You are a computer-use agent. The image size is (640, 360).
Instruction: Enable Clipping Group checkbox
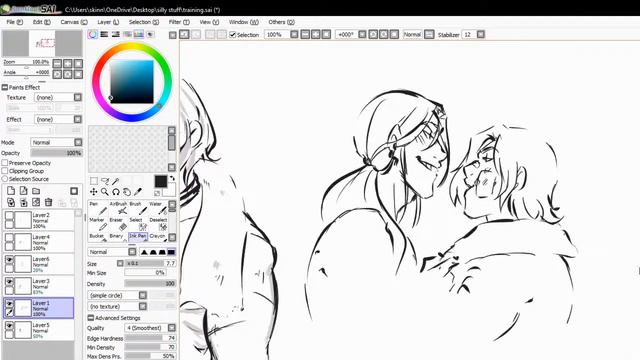[x=5, y=171]
